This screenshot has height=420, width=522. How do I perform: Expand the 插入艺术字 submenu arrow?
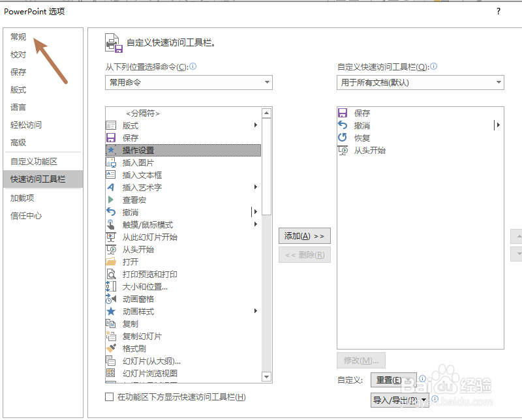[256, 187]
